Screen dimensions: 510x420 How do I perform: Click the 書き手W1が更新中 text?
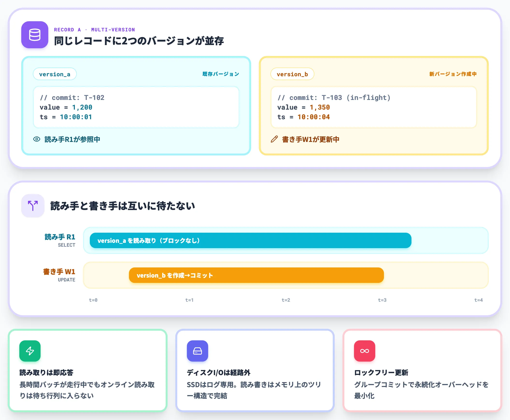[x=311, y=139]
